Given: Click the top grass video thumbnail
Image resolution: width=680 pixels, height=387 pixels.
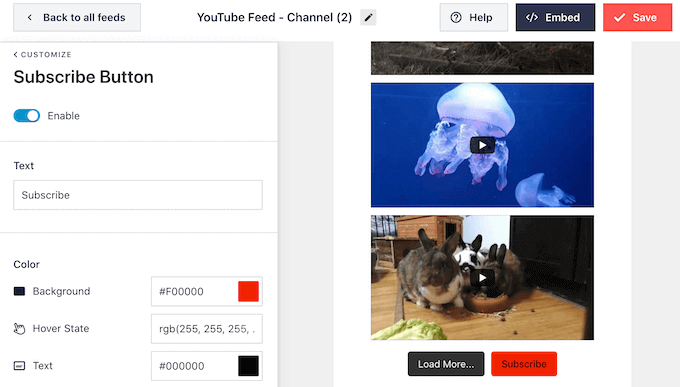Looking at the screenshot, I should [x=482, y=58].
